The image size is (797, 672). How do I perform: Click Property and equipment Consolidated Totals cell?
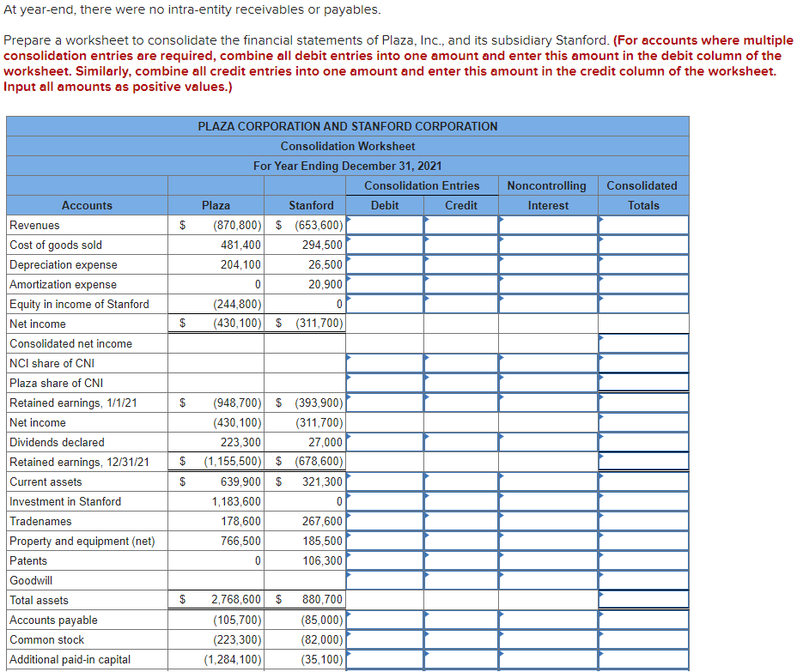[643, 541]
